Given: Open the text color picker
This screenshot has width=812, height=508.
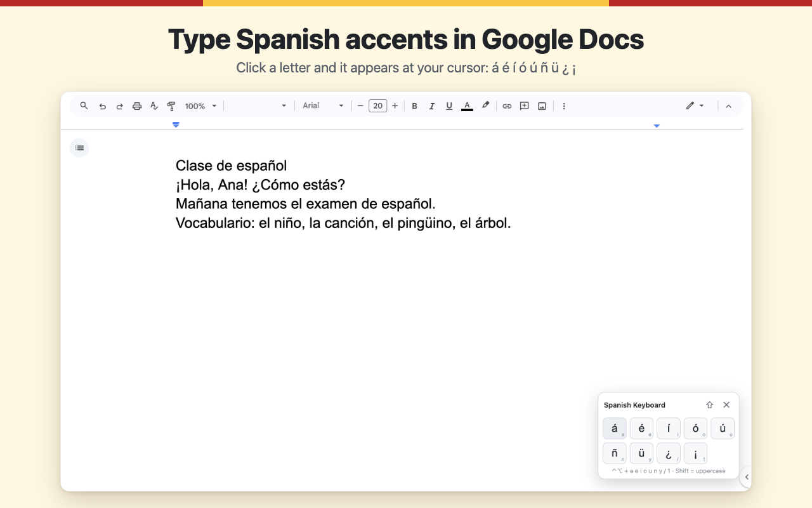Looking at the screenshot, I should coord(467,106).
